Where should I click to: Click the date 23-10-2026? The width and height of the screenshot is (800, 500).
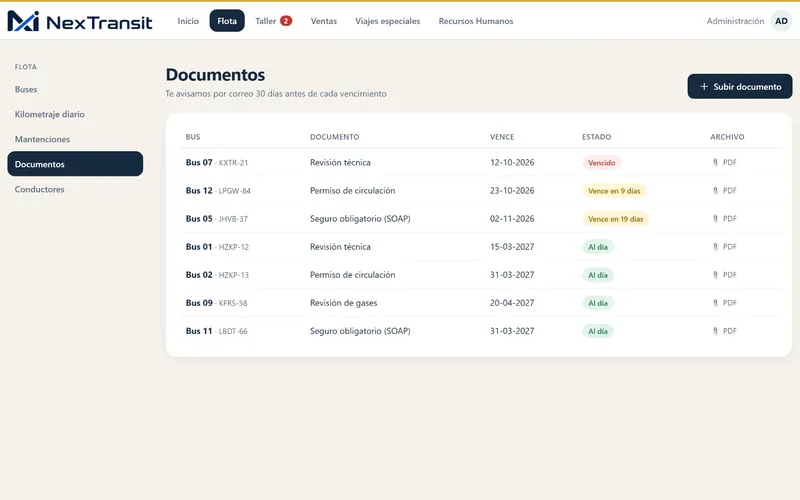point(512,190)
